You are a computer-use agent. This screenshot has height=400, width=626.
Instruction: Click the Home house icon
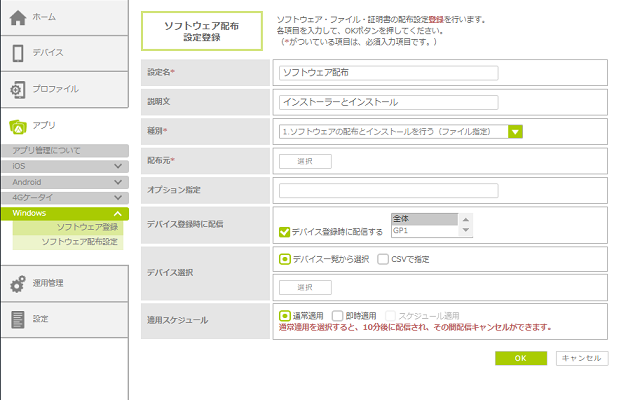pos(18,18)
